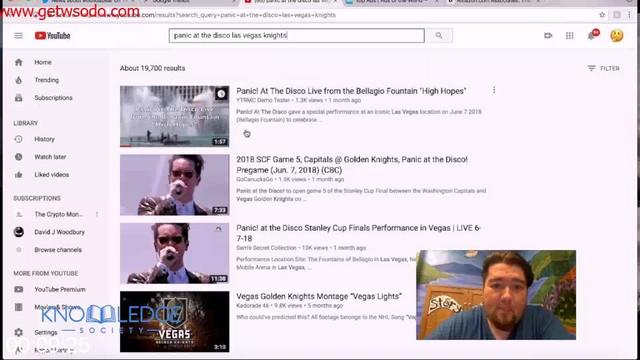Image resolution: width=640 pixels, height=360 pixels.
Task: Open 2018 SCF Game 5 video title
Action: click(x=352, y=164)
